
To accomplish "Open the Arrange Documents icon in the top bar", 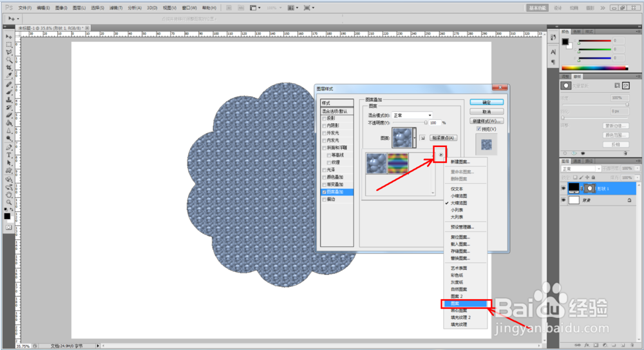I will 292,8.
